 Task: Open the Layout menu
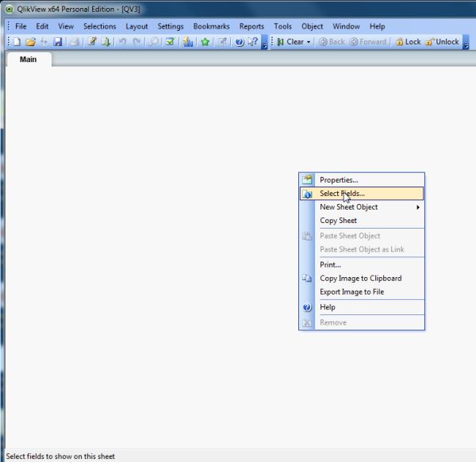click(x=136, y=26)
